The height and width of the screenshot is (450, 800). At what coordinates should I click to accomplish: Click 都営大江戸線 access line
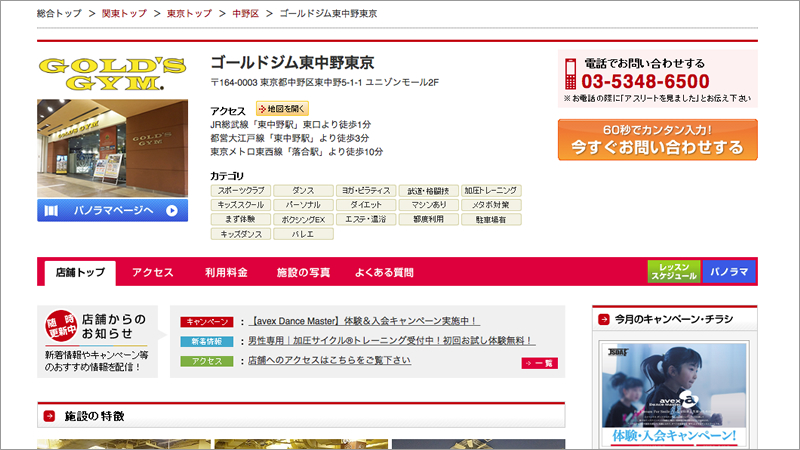290,138
